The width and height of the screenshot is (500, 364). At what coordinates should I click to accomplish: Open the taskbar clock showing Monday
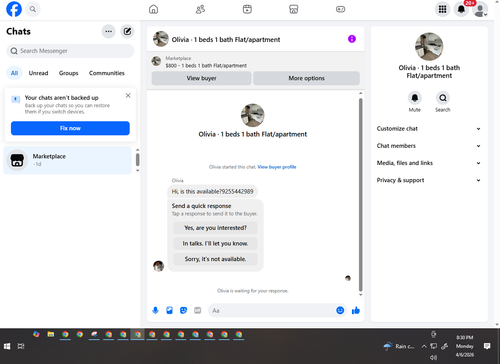tap(465, 346)
